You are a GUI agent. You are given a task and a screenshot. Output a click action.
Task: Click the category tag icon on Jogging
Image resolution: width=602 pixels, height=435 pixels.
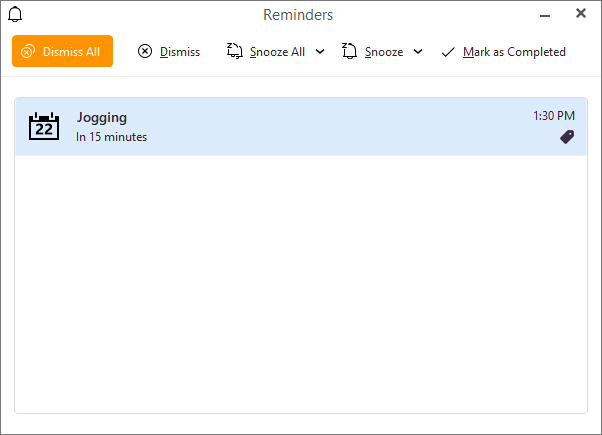[x=567, y=137]
